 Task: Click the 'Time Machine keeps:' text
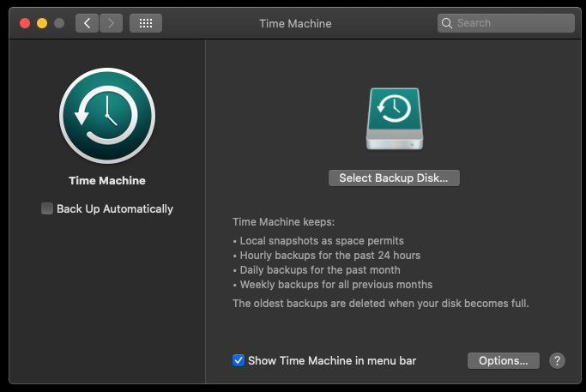click(283, 222)
